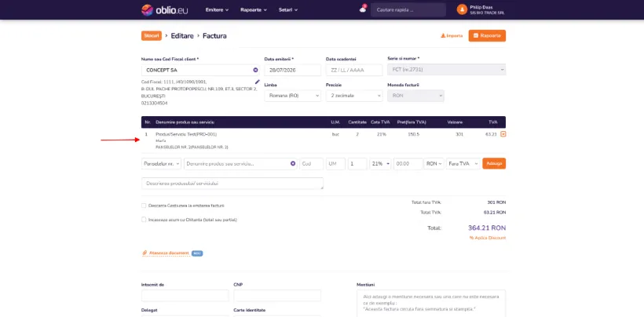Click the CNP input field
This screenshot has height=317, width=644.
[x=277, y=295]
